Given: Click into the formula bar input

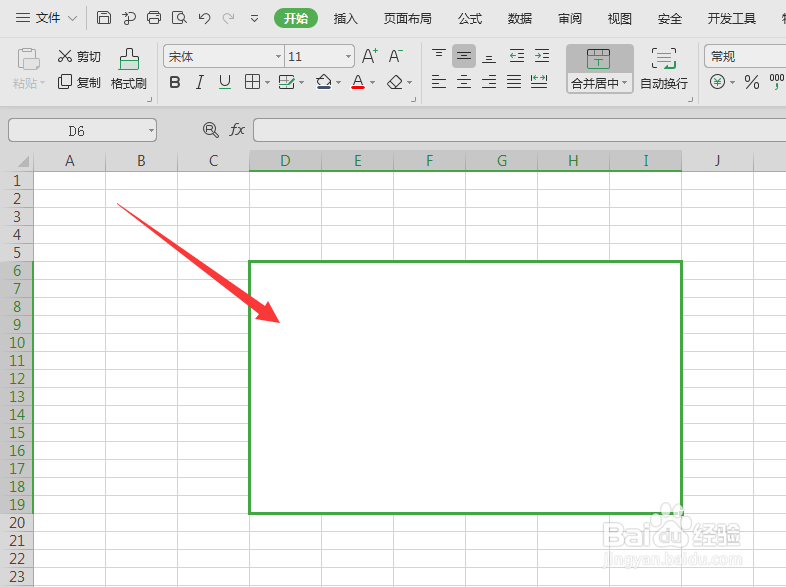Looking at the screenshot, I should 519,130.
